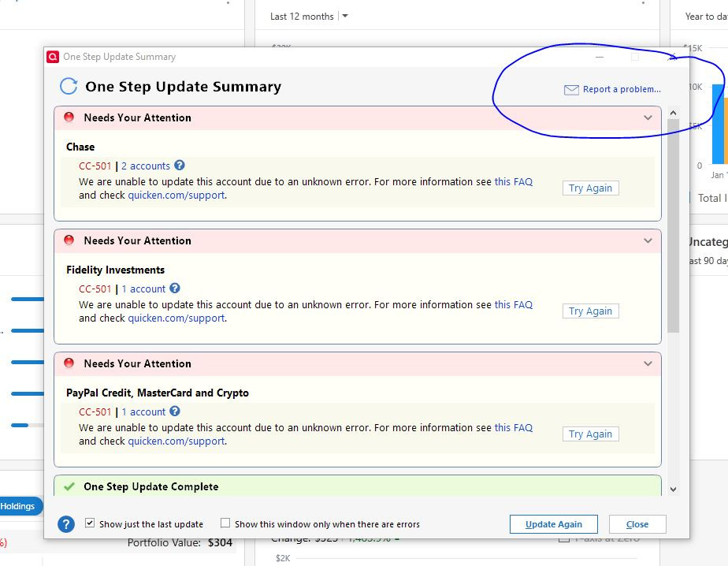The height and width of the screenshot is (566, 728).
Task: Click red alert icon in PayPal attention header
Action: click(x=69, y=363)
